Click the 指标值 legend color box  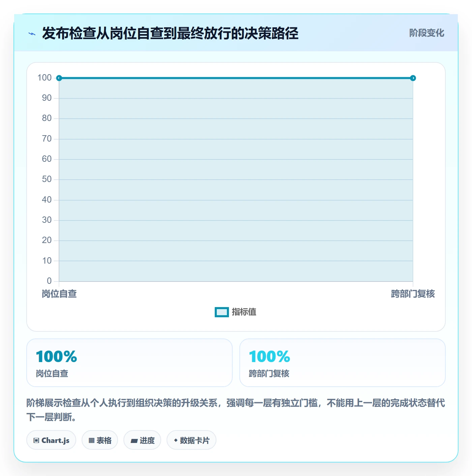[222, 312]
